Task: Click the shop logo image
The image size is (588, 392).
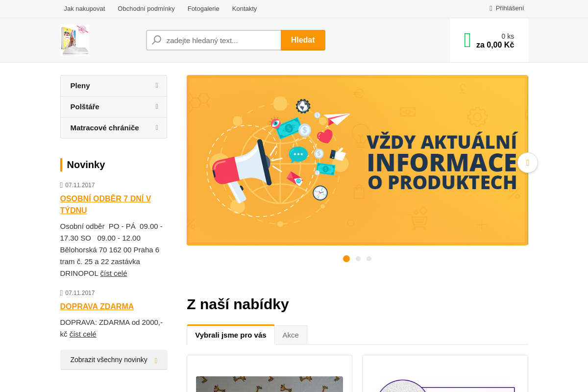Action: click(74, 40)
